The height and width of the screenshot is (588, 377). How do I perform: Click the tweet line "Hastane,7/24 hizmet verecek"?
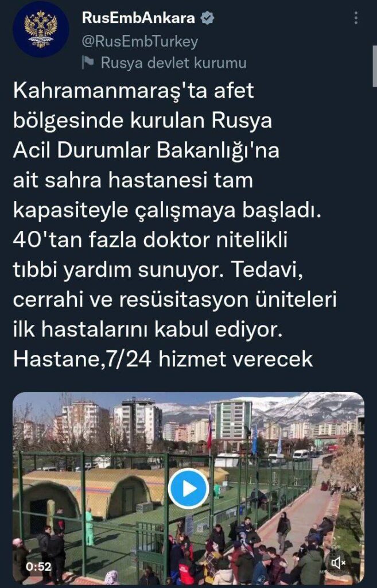click(x=162, y=359)
